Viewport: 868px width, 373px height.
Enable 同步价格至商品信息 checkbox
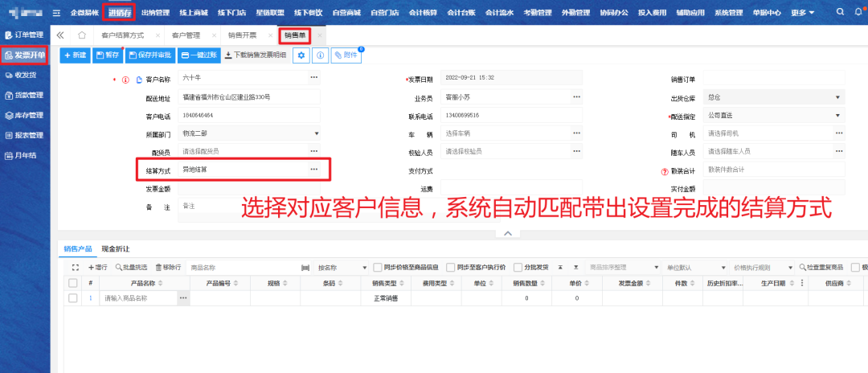[378, 268]
